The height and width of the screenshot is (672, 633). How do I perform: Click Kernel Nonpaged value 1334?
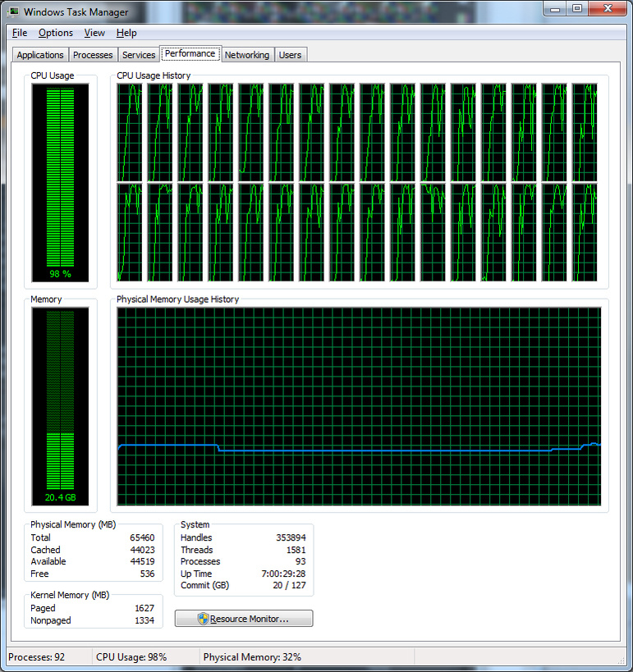pos(144,620)
